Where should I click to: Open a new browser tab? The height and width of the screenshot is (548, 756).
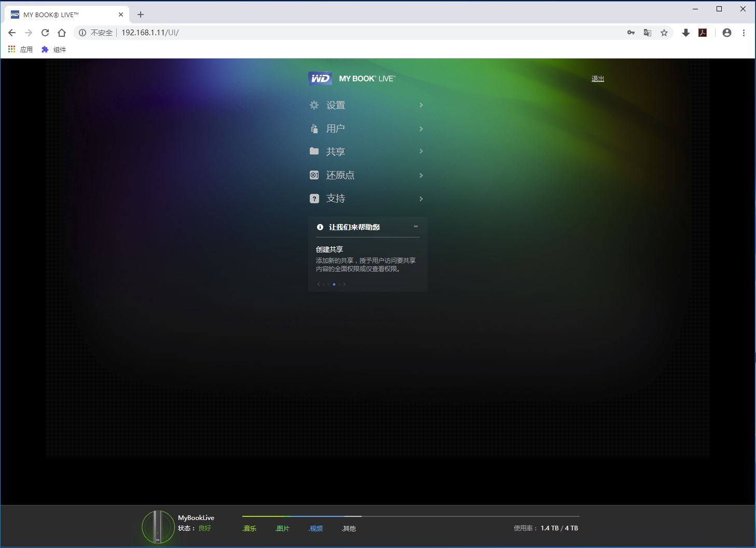click(141, 15)
